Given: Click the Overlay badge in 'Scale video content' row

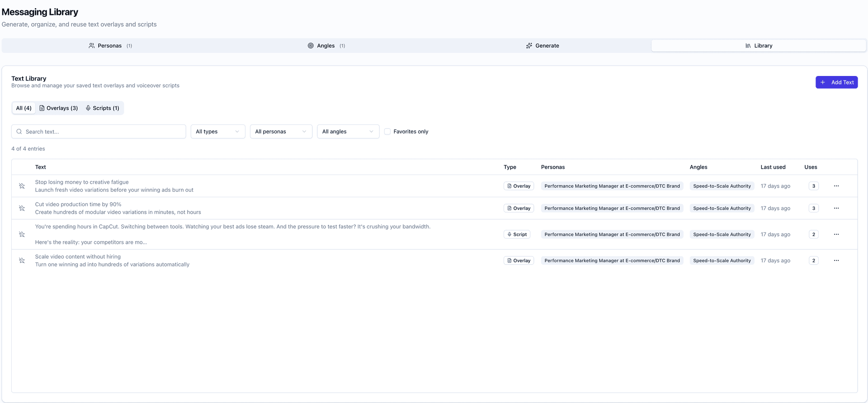Looking at the screenshot, I should click(x=519, y=261).
